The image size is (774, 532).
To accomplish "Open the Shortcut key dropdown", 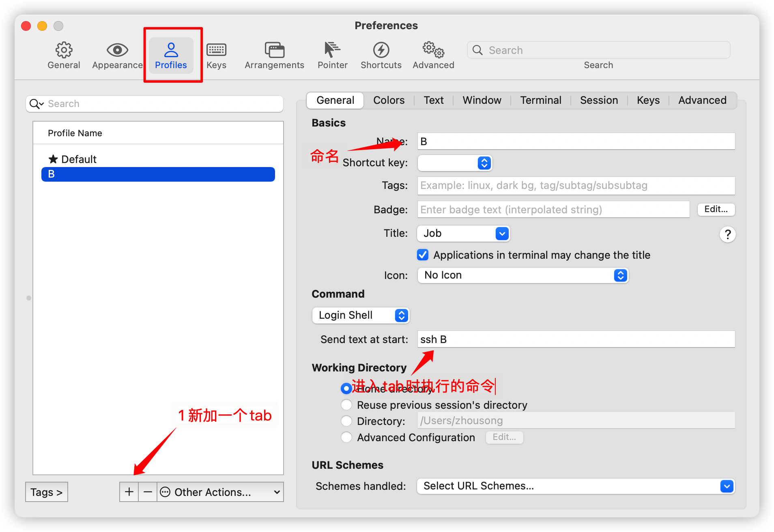I will 455,163.
